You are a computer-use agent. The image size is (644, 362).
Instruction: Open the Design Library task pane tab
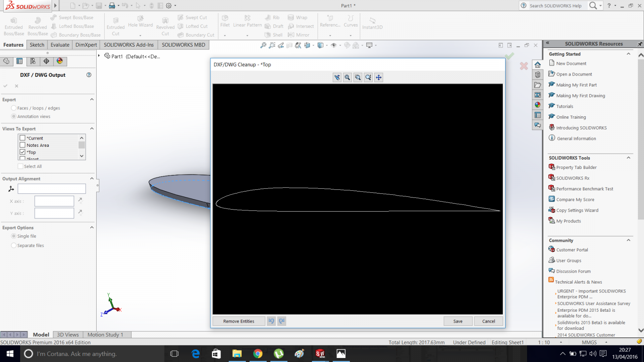click(x=538, y=75)
